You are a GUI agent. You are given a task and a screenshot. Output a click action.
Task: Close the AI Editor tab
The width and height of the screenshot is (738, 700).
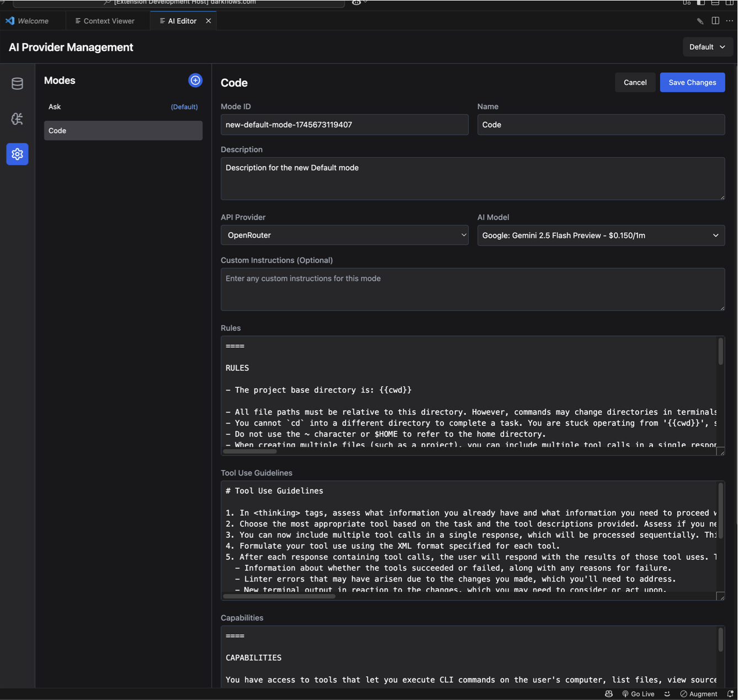[208, 21]
